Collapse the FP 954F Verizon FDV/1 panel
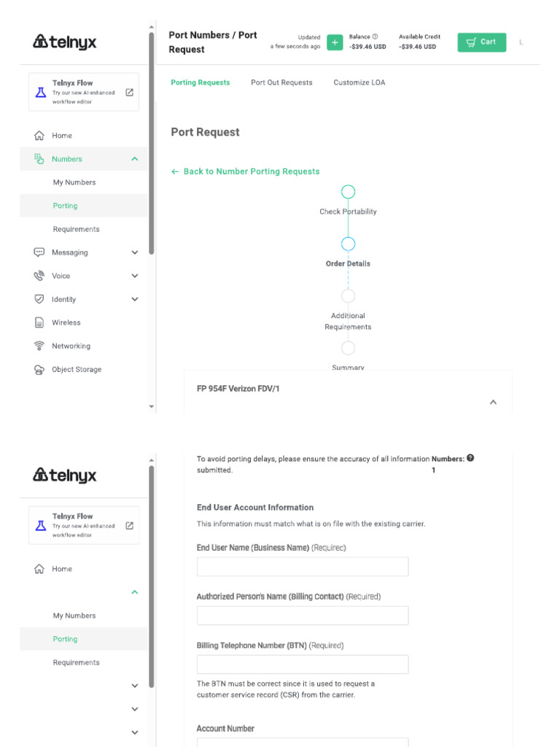This screenshot has width=560, height=747. 493,402
